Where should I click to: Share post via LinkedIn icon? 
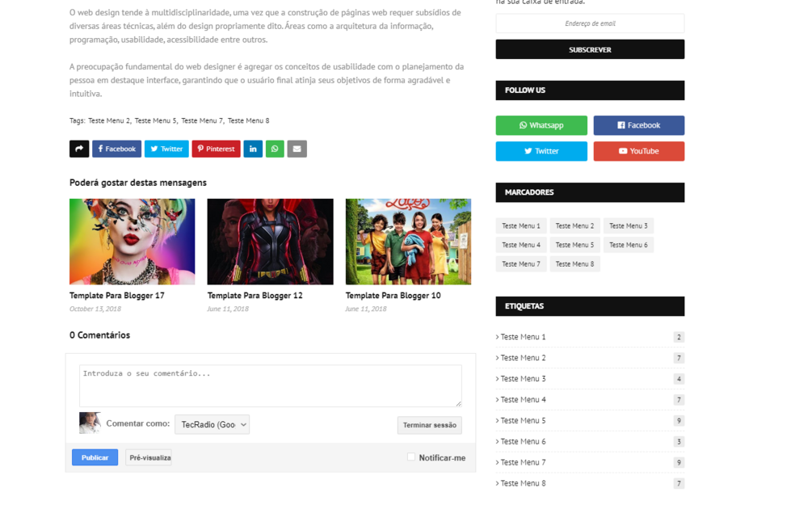coord(253,149)
